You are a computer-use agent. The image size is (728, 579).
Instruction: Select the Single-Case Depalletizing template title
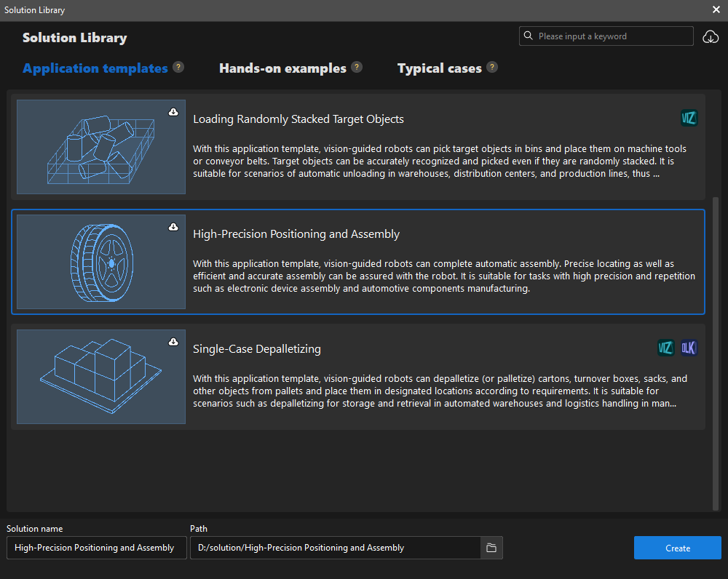point(256,349)
